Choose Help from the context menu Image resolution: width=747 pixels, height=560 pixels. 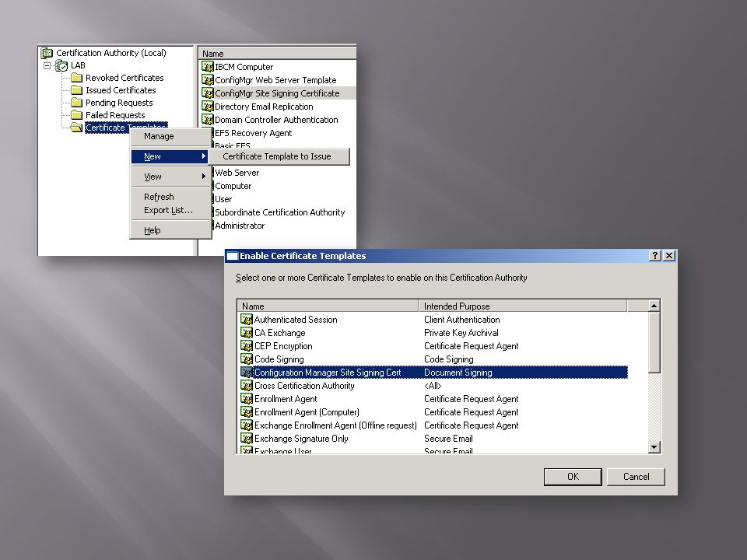click(x=170, y=230)
